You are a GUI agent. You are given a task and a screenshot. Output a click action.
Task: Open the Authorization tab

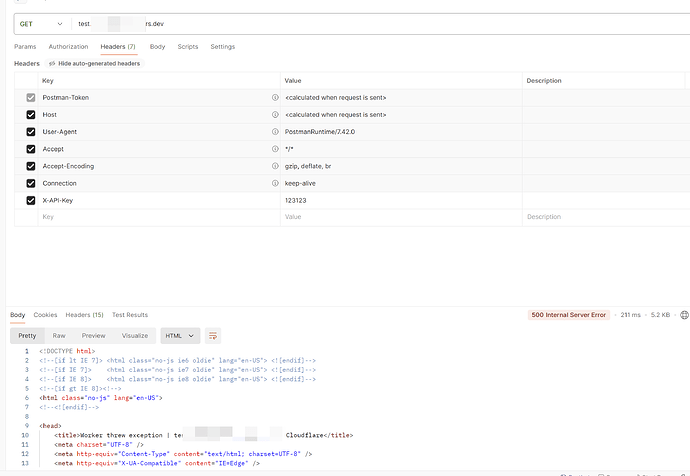coord(68,47)
